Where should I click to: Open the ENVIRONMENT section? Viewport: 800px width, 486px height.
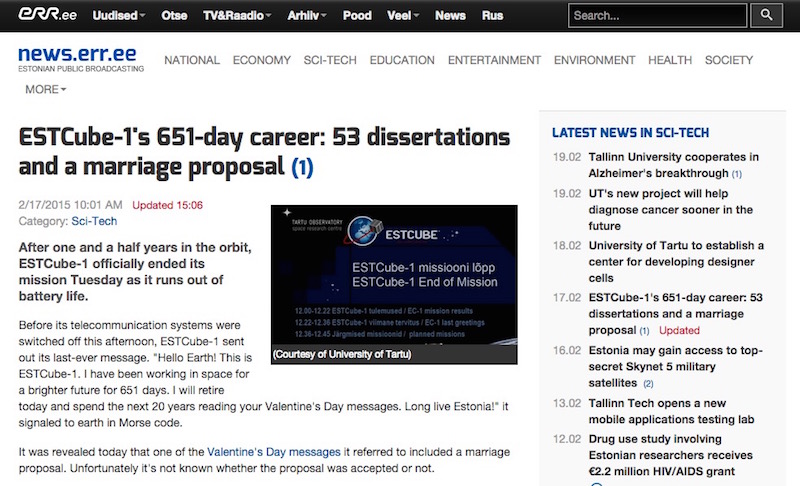[594, 60]
